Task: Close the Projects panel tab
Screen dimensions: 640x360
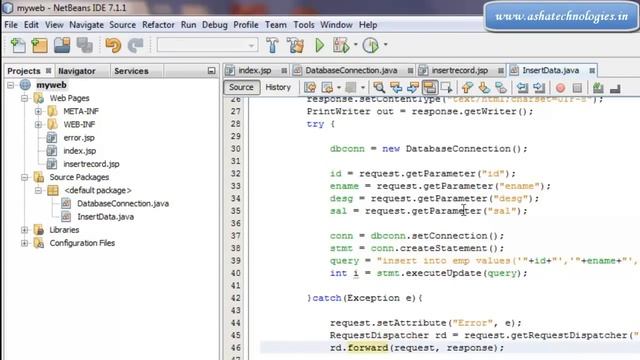Action: pos(48,71)
